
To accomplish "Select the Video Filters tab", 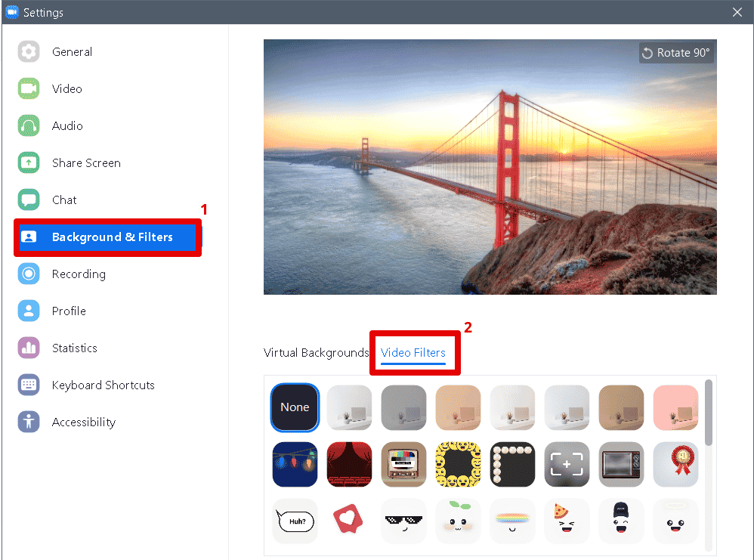I will click(413, 353).
